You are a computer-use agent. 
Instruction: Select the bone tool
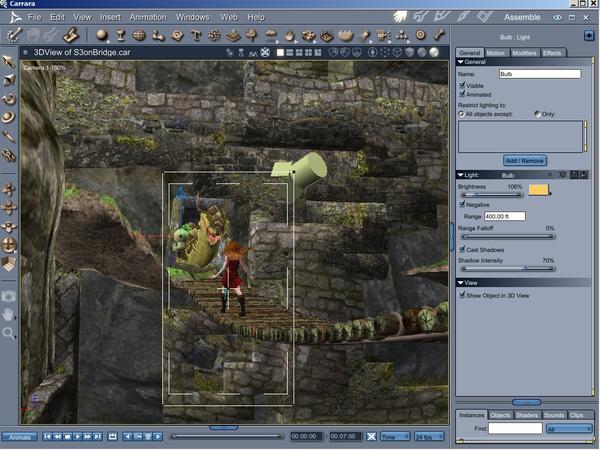pos(439,35)
